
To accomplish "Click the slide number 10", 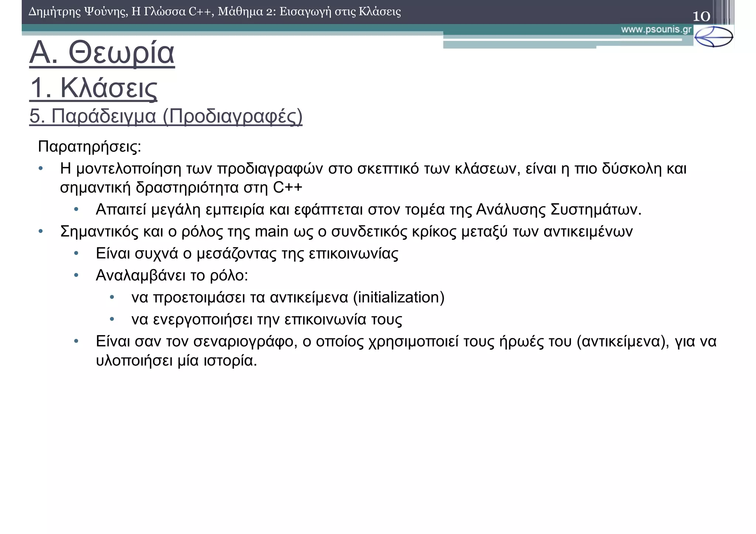I will 701,16.
